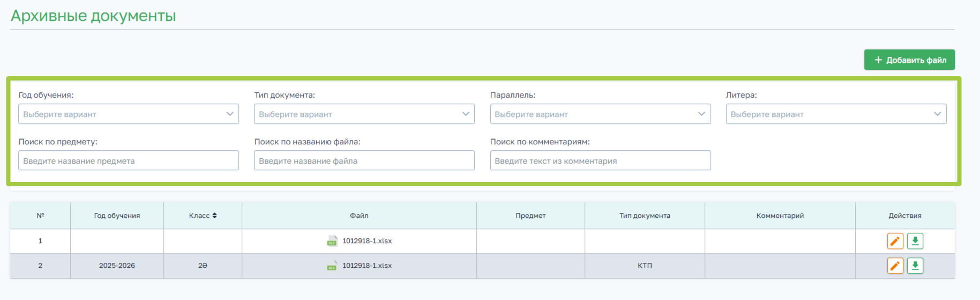Open the Литера dropdown
Viewport: 980px width, 300px height.
[x=836, y=114]
